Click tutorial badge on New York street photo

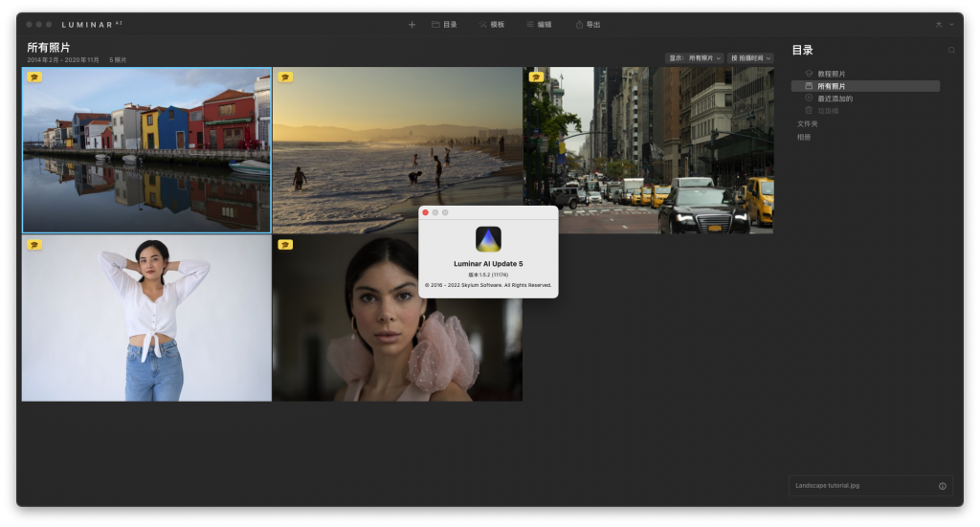coord(536,77)
